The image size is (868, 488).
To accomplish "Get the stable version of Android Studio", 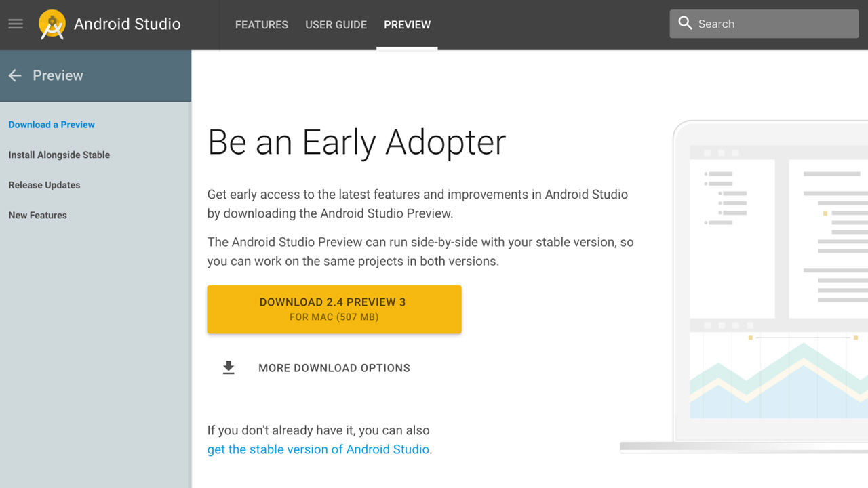I will tap(318, 449).
